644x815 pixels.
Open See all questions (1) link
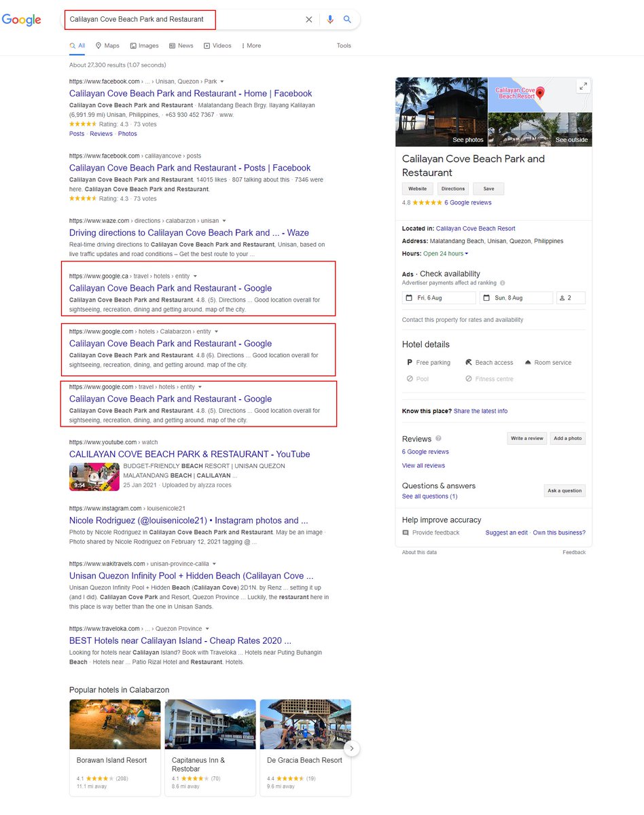pos(429,496)
